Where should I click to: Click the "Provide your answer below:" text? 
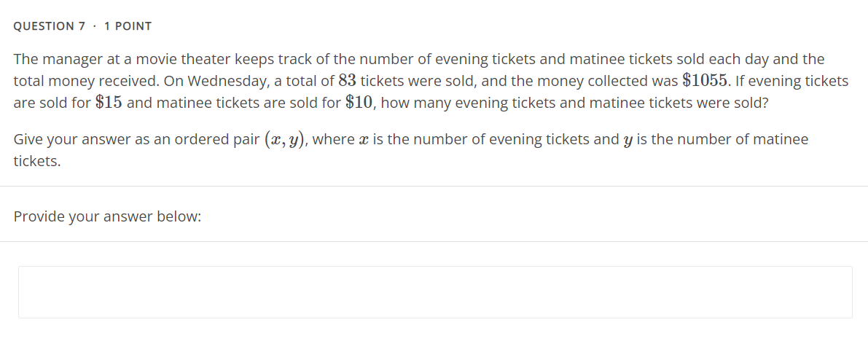coord(107,216)
